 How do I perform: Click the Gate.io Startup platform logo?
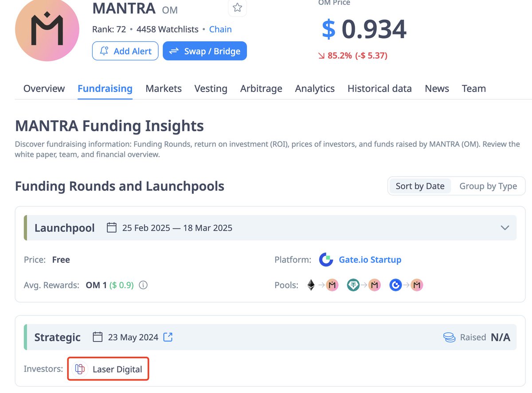(x=326, y=259)
